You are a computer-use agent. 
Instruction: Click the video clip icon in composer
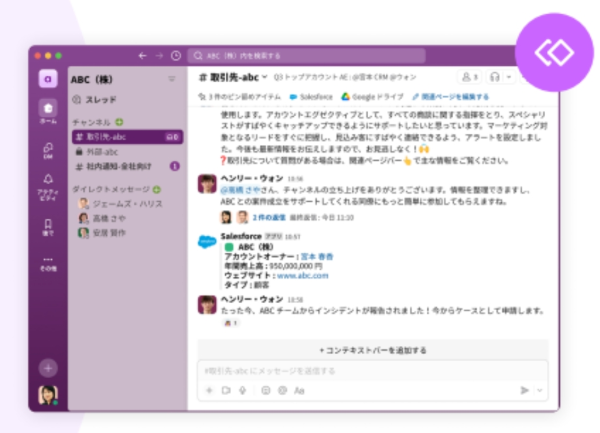(226, 391)
